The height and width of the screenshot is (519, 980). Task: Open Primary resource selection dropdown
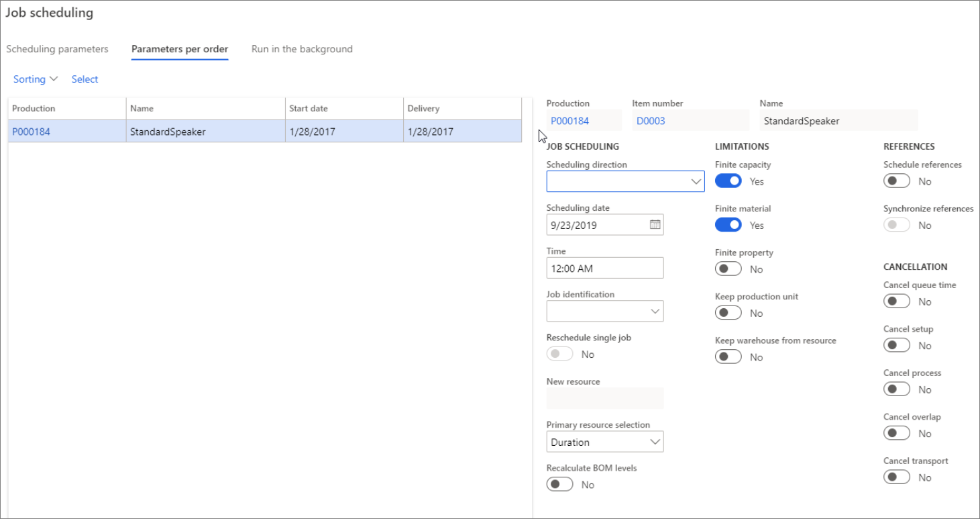click(x=605, y=442)
